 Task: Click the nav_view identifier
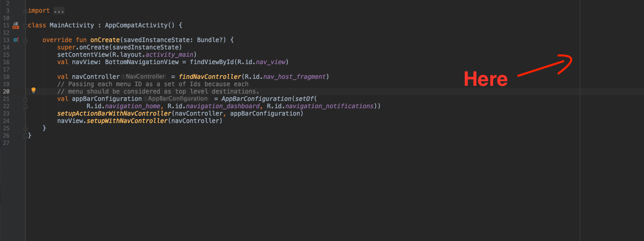click(271, 62)
